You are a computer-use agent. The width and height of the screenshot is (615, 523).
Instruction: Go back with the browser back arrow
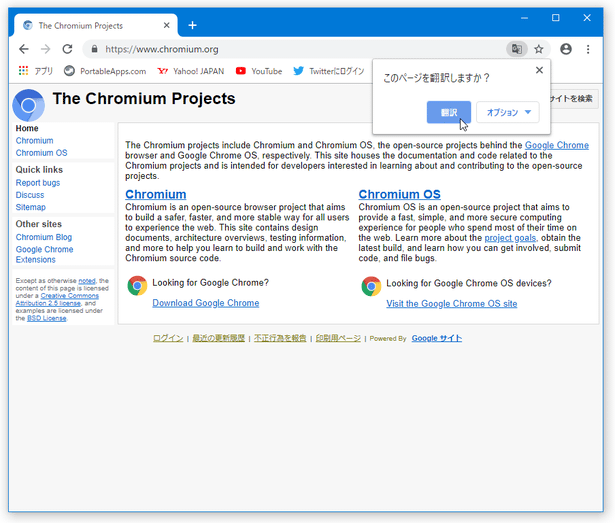click(x=24, y=49)
